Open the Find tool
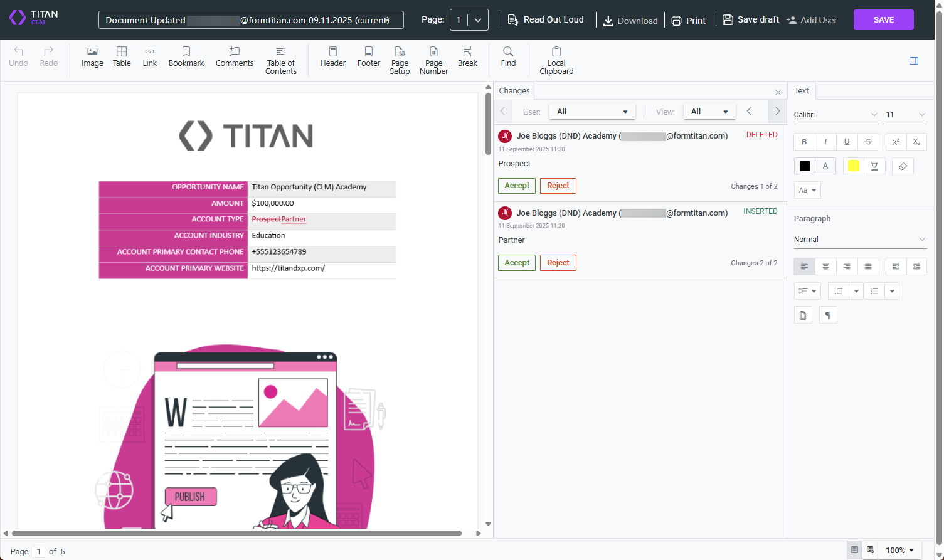 507,60
